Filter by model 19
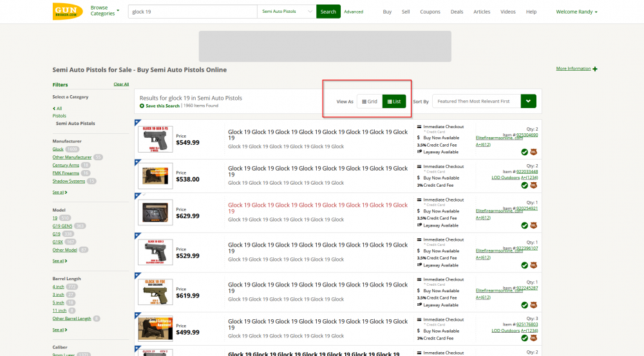 click(x=55, y=218)
